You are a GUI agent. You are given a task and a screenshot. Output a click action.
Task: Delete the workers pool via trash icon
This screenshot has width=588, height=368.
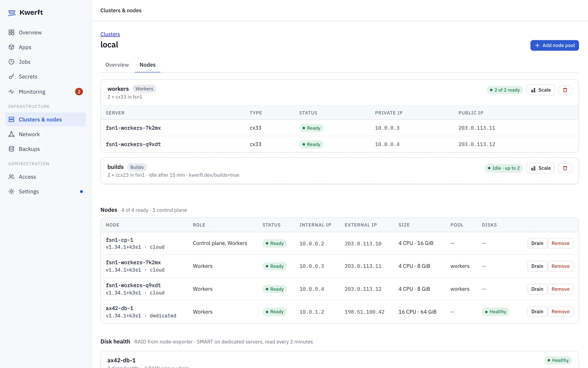565,90
